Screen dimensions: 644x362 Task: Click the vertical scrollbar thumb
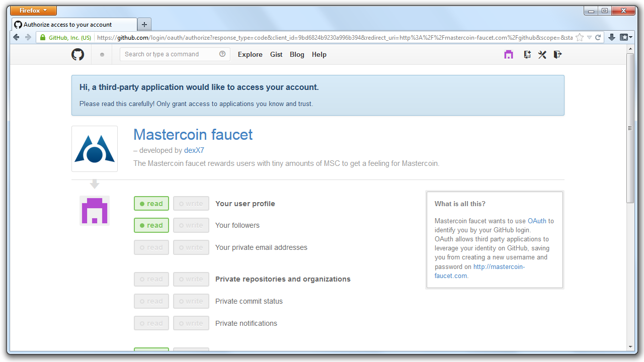(630, 128)
